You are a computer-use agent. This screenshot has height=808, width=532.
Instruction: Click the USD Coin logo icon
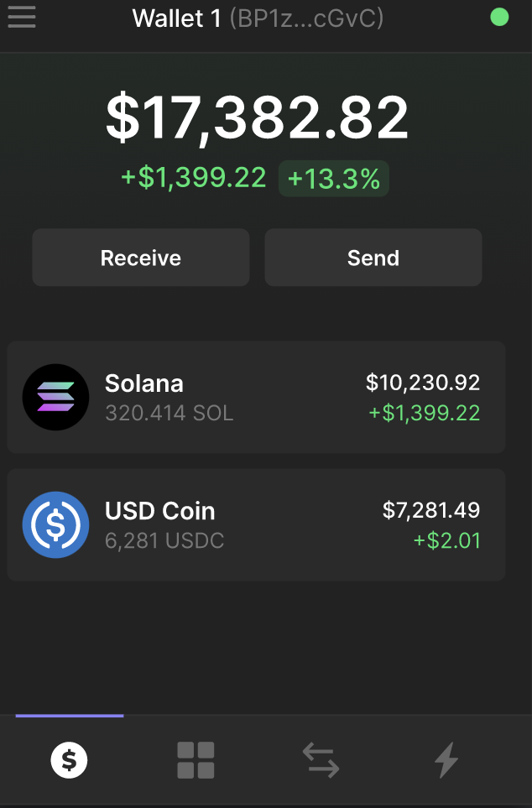(55, 524)
